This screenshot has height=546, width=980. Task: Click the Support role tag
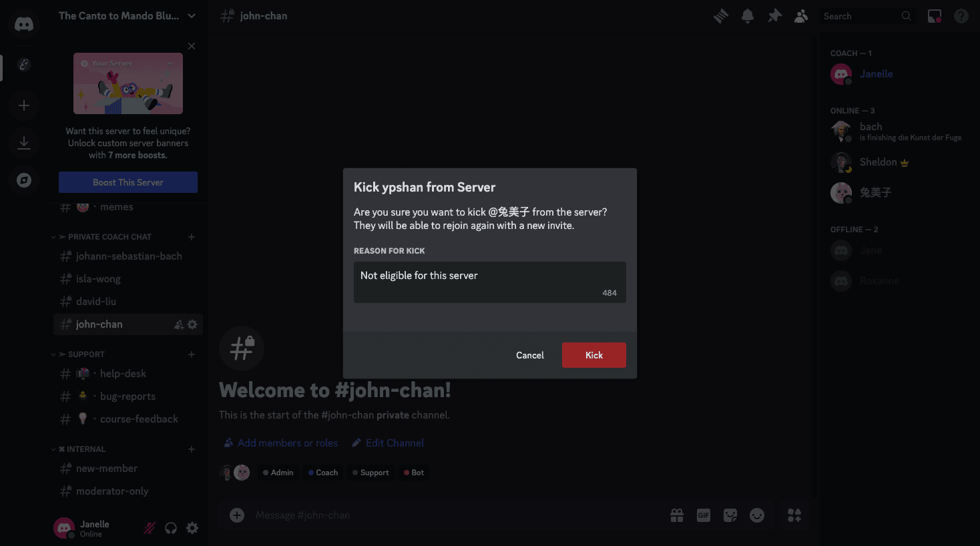371,473
